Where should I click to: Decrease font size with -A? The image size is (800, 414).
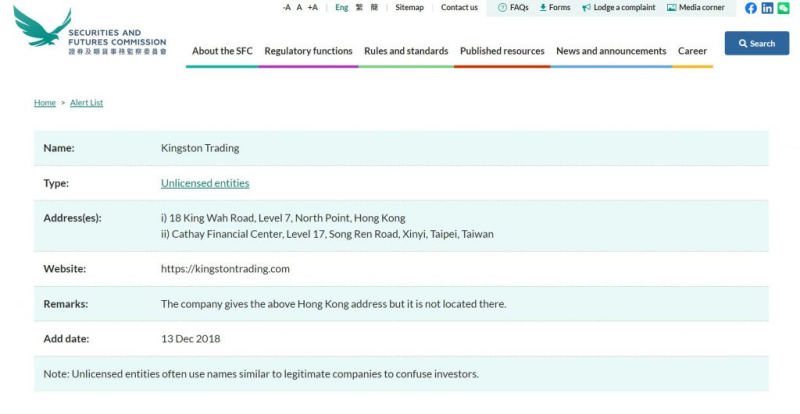286,8
